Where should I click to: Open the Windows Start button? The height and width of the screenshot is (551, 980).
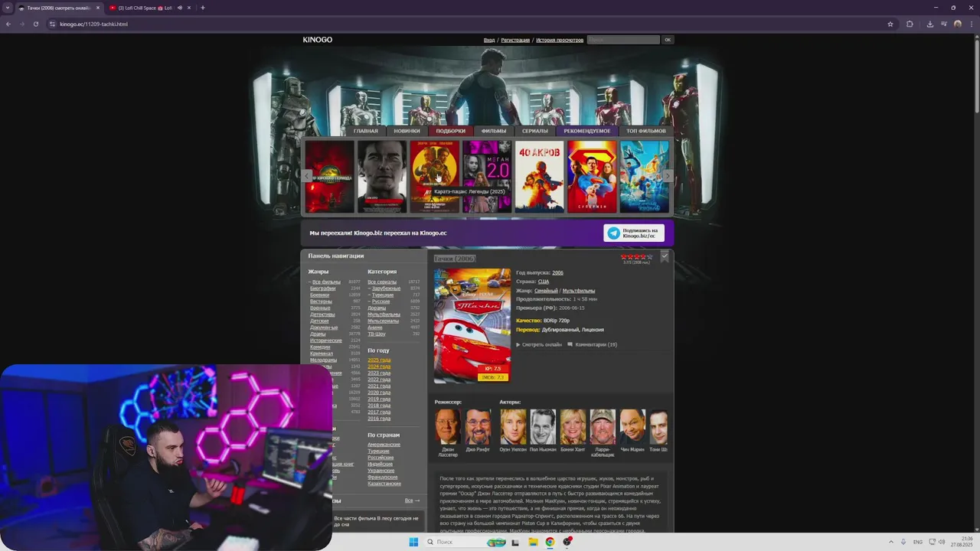click(x=413, y=542)
